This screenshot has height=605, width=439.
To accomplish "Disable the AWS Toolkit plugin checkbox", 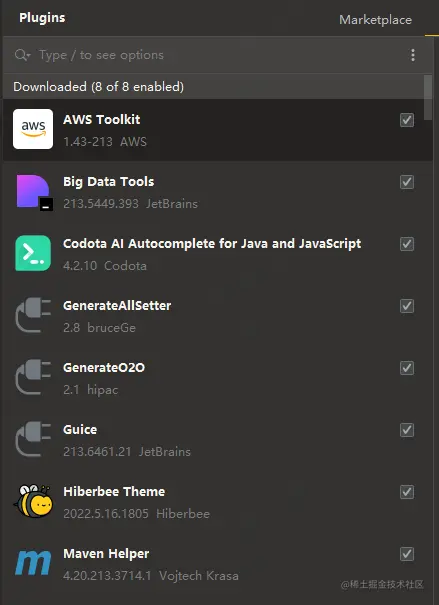I will point(407,120).
